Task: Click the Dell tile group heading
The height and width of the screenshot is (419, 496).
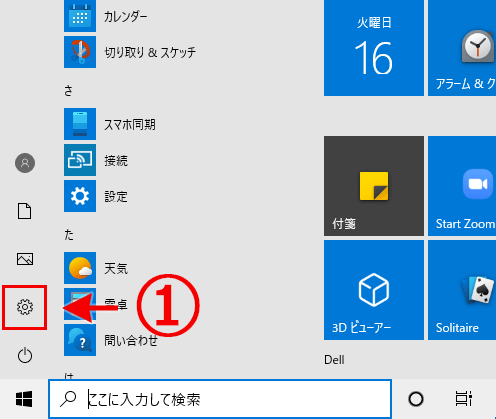Action: 334,360
